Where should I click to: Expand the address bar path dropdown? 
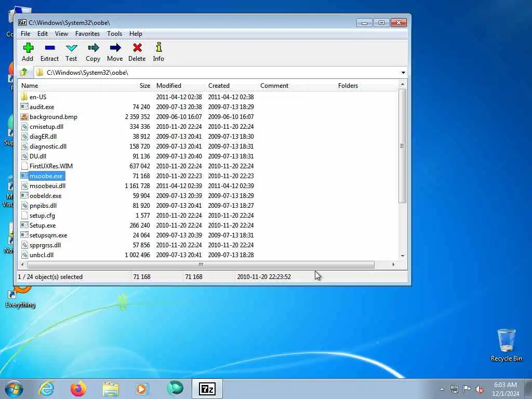click(x=403, y=73)
